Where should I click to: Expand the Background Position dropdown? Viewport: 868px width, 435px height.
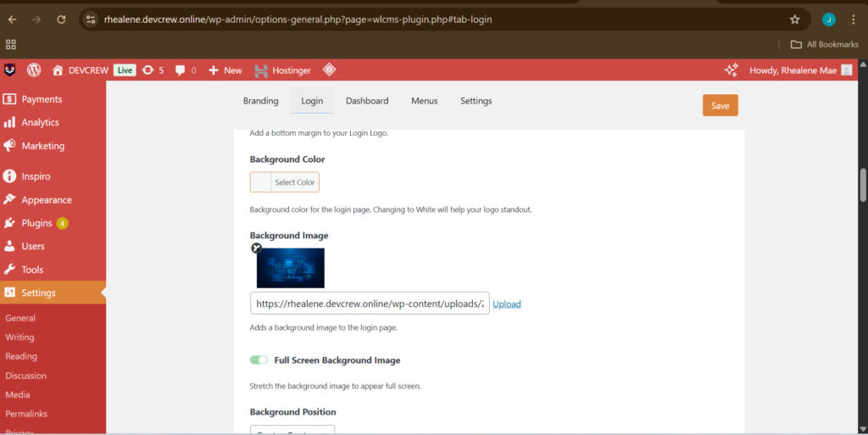coord(292,430)
